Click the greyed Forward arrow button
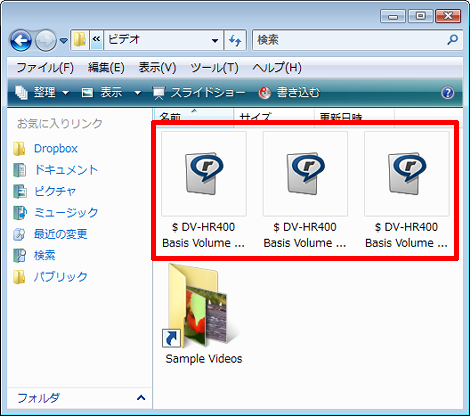This screenshot has height=416, width=470. click(x=46, y=40)
